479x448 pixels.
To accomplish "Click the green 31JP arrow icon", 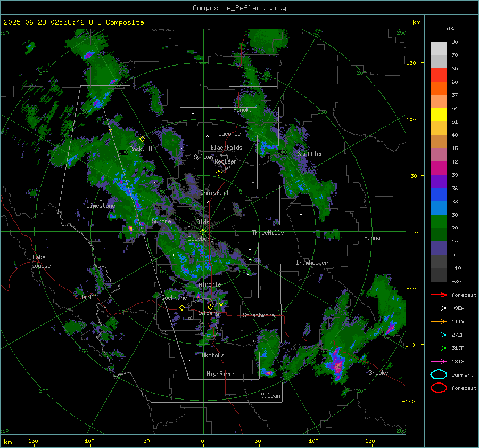I will click(x=439, y=348).
